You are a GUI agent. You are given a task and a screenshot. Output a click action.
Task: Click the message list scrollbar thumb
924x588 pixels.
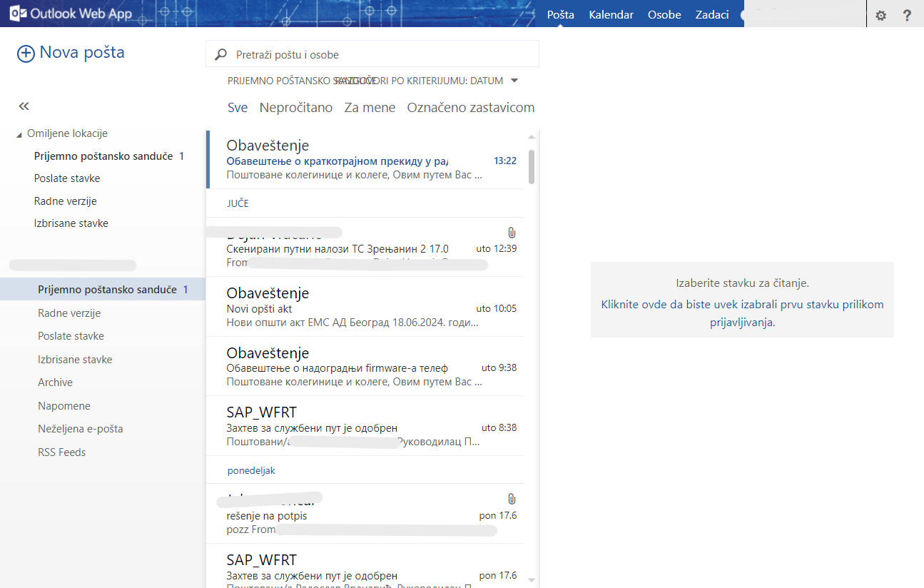pos(532,167)
